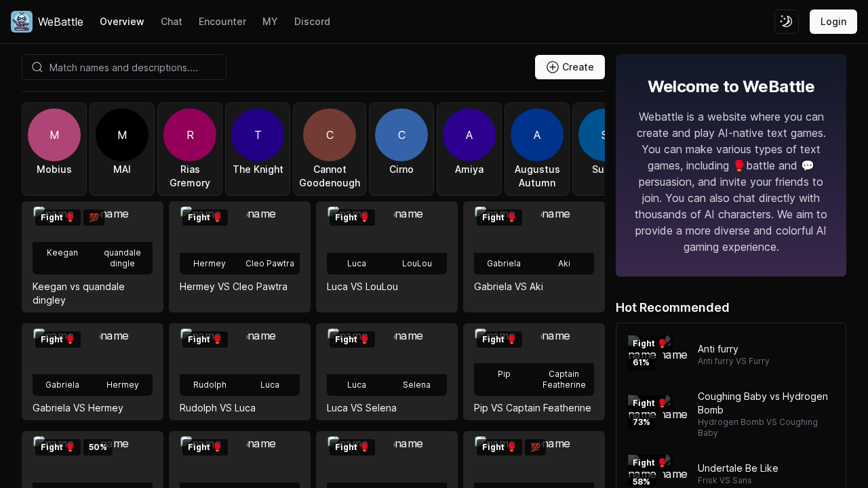Select the Fight badge on Luca VS LouLou card
This screenshot has width=868, height=488.
(x=351, y=218)
